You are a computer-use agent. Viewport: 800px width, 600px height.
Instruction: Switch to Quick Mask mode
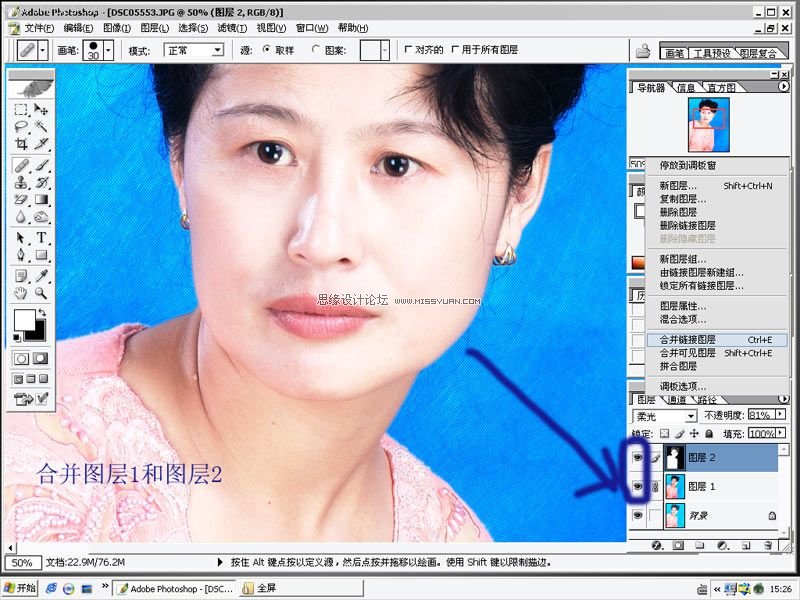(x=41, y=359)
